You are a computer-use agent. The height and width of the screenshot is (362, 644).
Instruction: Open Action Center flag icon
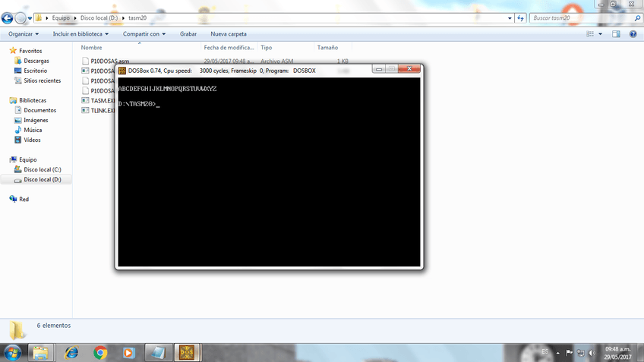(x=569, y=353)
